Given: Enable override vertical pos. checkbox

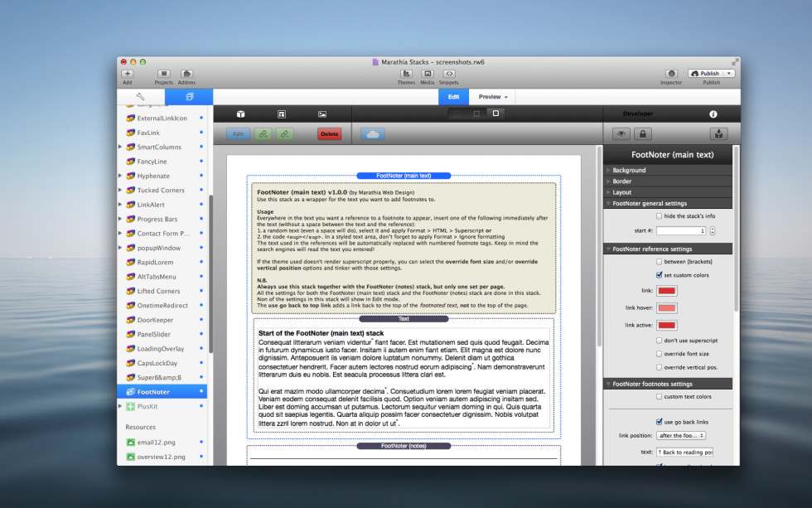Looking at the screenshot, I should pos(660,367).
